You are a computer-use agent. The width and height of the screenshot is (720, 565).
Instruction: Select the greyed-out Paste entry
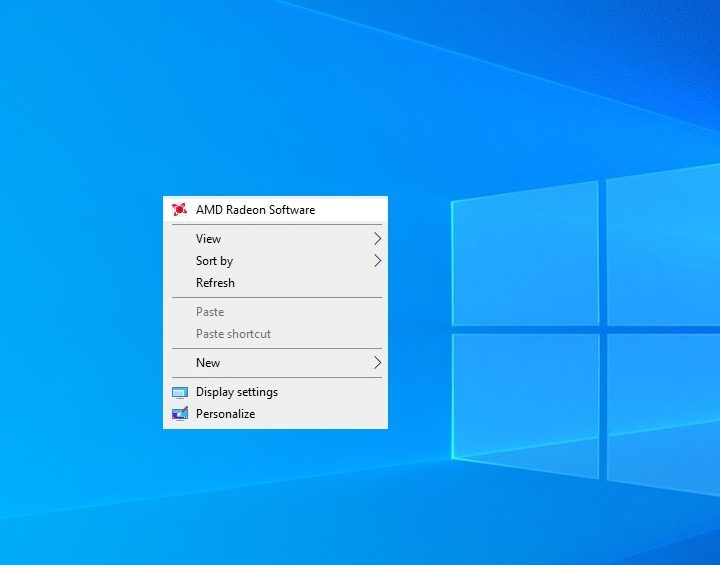(275, 312)
